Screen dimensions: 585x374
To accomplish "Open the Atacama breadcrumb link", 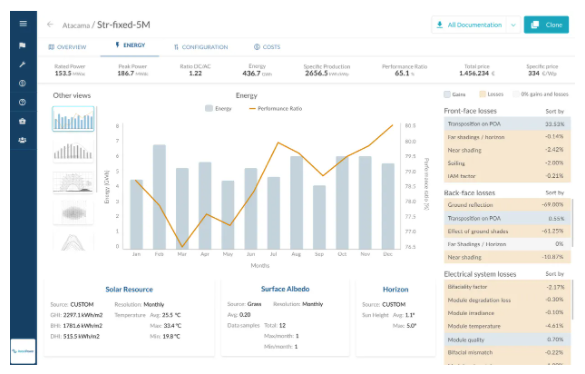I will (x=76, y=25).
